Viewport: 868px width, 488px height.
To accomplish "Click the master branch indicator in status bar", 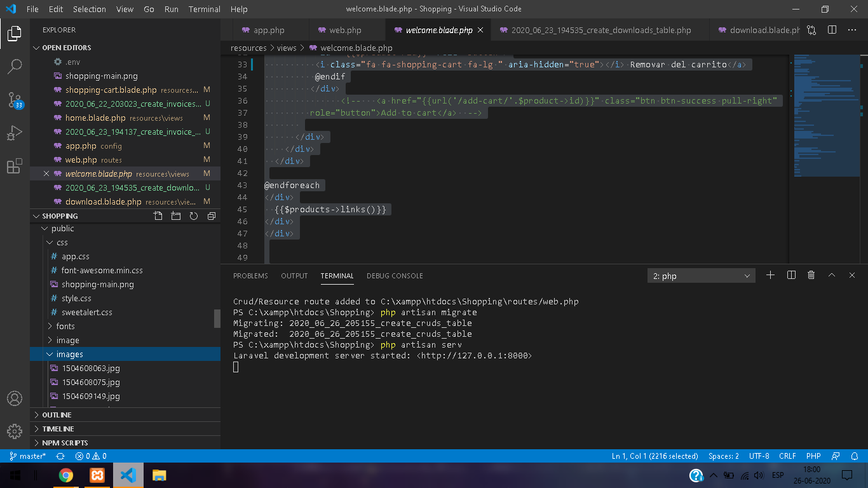I will [28, 456].
